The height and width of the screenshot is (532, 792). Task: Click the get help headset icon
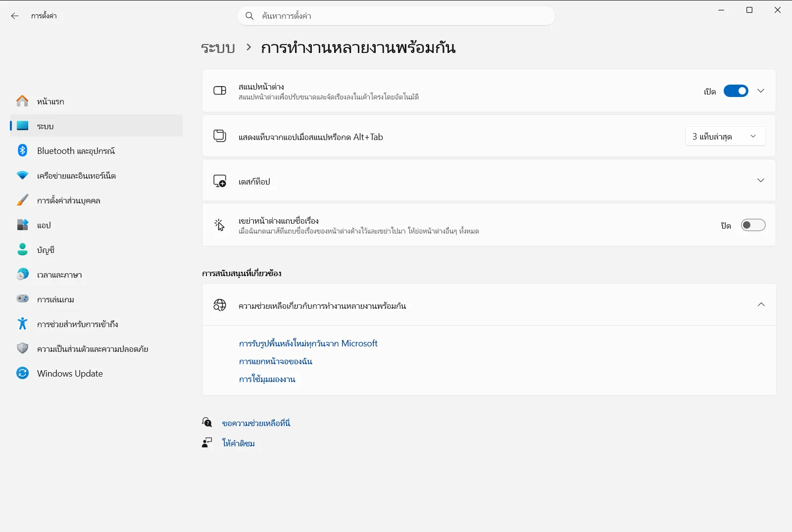[x=207, y=422]
